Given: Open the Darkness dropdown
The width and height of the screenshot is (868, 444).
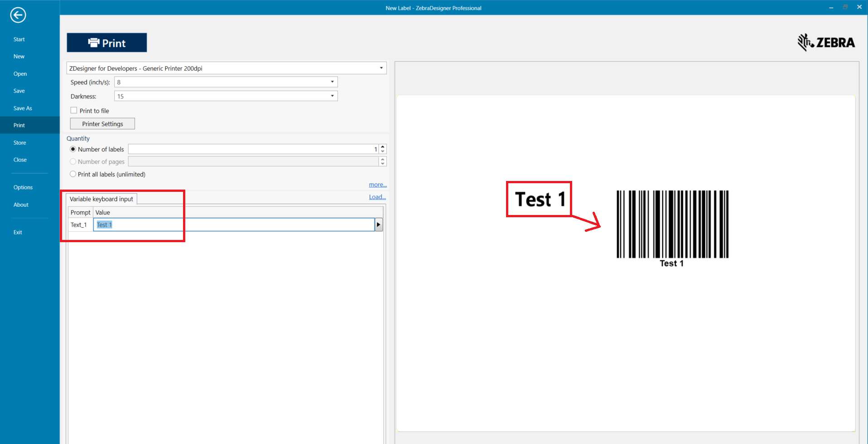Looking at the screenshot, I should (332, 96).
